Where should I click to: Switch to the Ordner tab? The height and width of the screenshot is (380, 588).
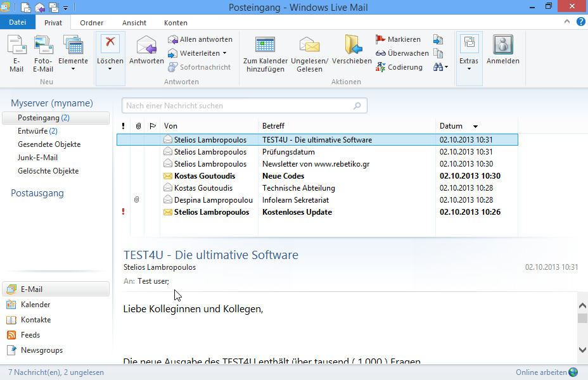pyautogui.click(x=91, y=23)
